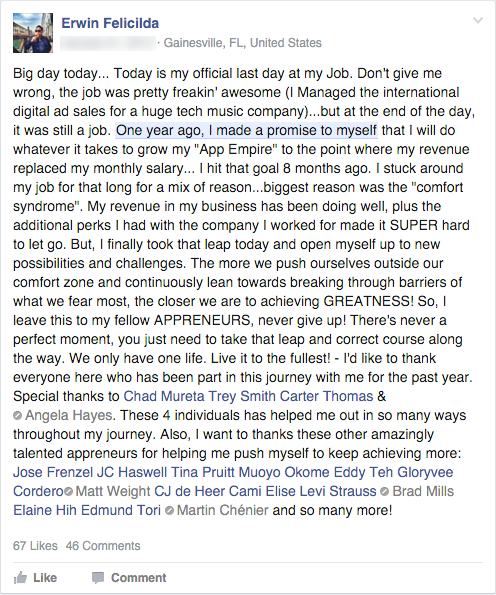
Task: Open Jose Frenzel's tagged profile
Action: point(53,472)
